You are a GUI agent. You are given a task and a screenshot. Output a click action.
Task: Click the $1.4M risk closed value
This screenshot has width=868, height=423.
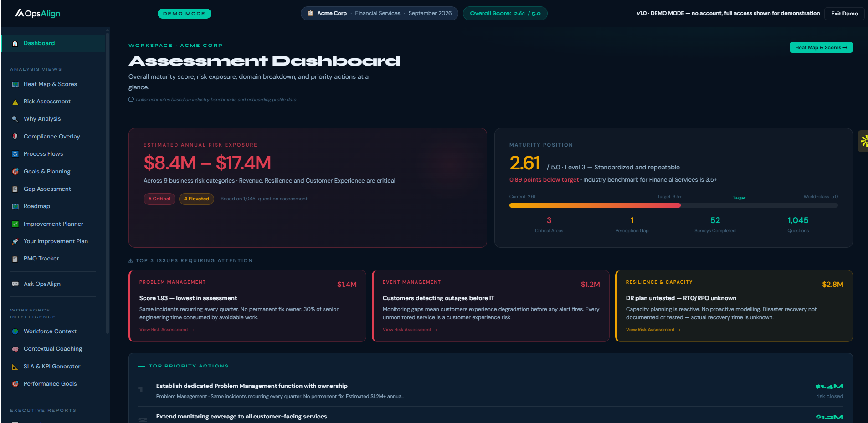pyautogui.click(x=829, y=387)
